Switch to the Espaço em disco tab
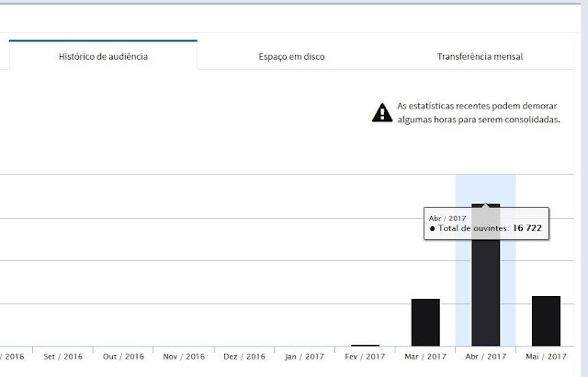 (291, 56)
